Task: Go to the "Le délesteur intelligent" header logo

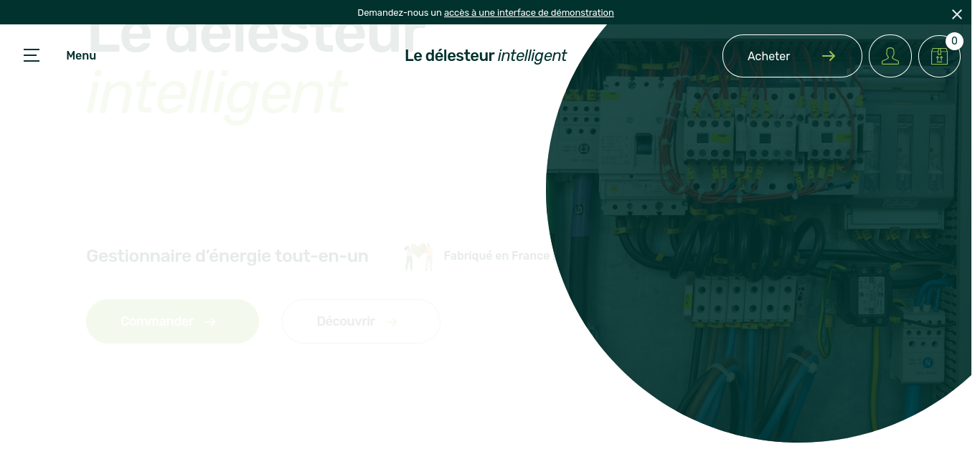Action: coord(486,55)
